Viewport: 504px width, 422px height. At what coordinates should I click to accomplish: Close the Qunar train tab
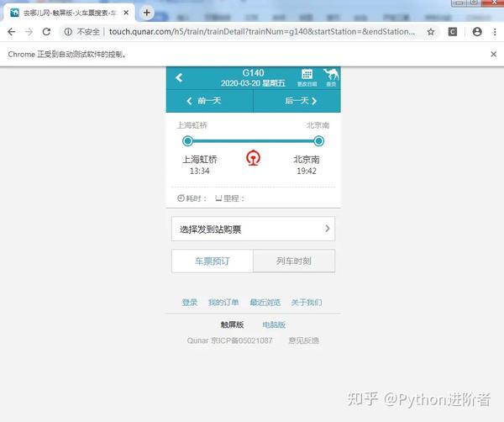[x=126, y=13]
